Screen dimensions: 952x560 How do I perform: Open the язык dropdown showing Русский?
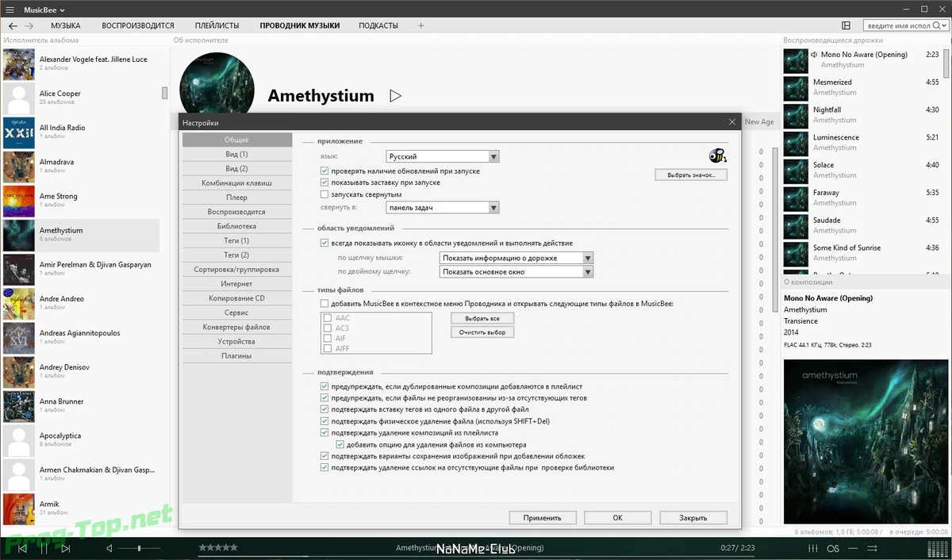(x=443, y=156)
